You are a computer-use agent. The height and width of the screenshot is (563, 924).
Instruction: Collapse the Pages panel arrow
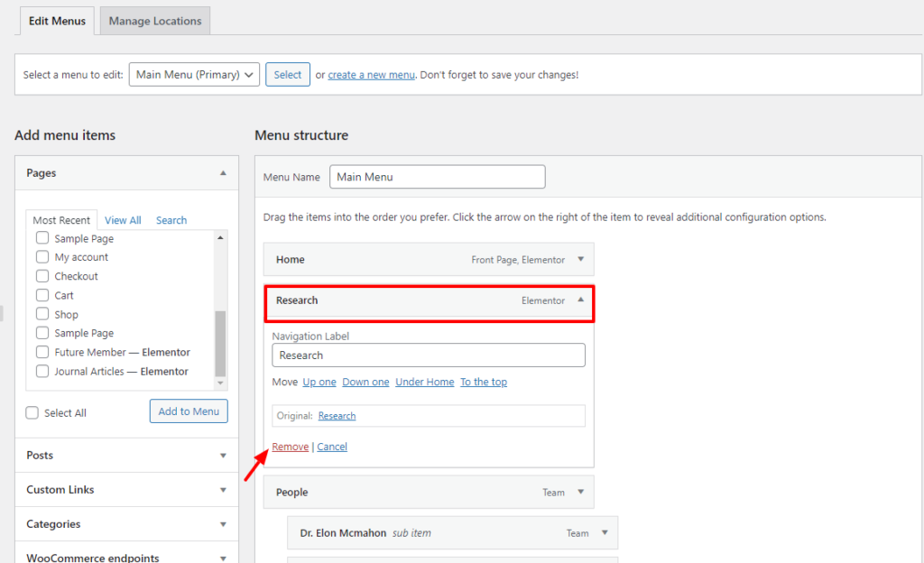[223, 172]
